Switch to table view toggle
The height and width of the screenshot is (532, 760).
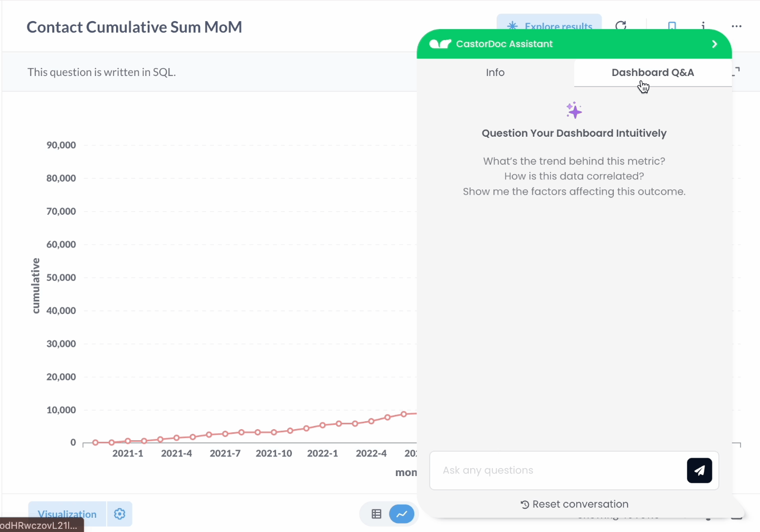click(x=376, y=514)
